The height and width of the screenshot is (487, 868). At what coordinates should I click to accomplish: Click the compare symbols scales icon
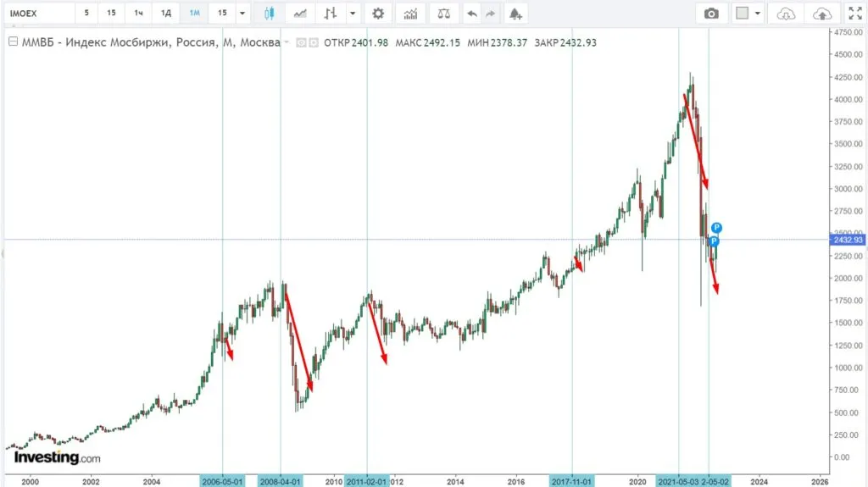click(x=442, y=14)
